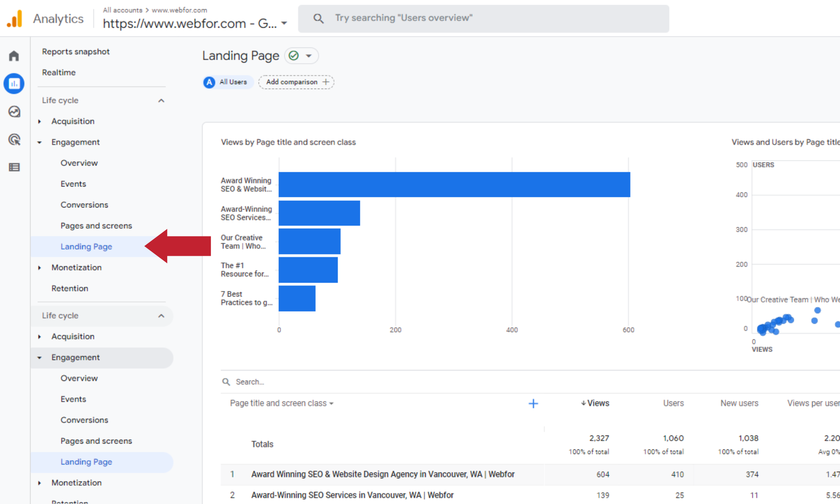Open the Retention report
The image size is (840, 504).
click(x=70, y=289)
